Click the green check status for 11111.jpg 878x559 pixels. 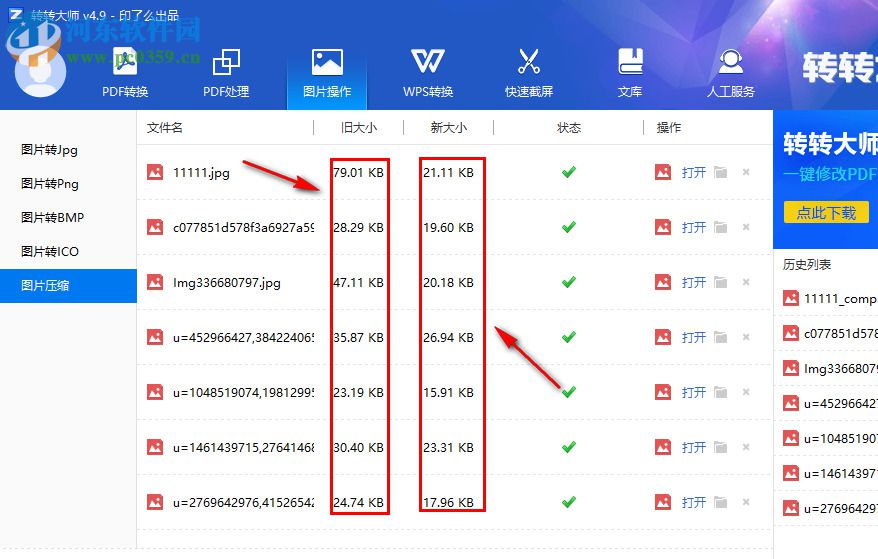click(x=569, y=172)
